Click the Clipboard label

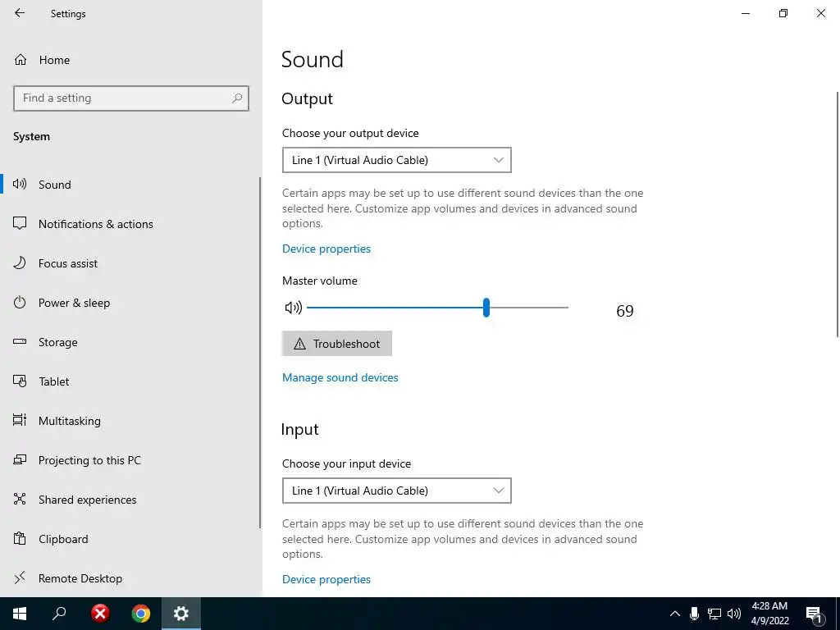pos(63,539)
